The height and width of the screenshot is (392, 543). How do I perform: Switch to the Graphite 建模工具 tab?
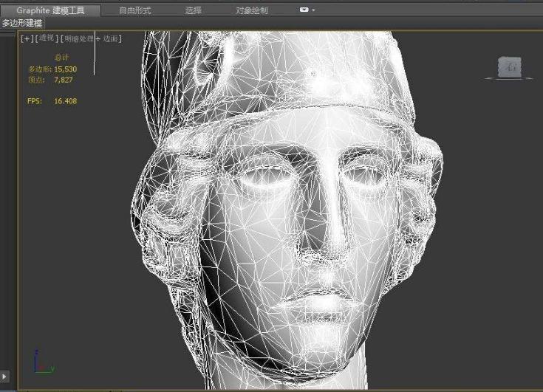pos(52,10)
